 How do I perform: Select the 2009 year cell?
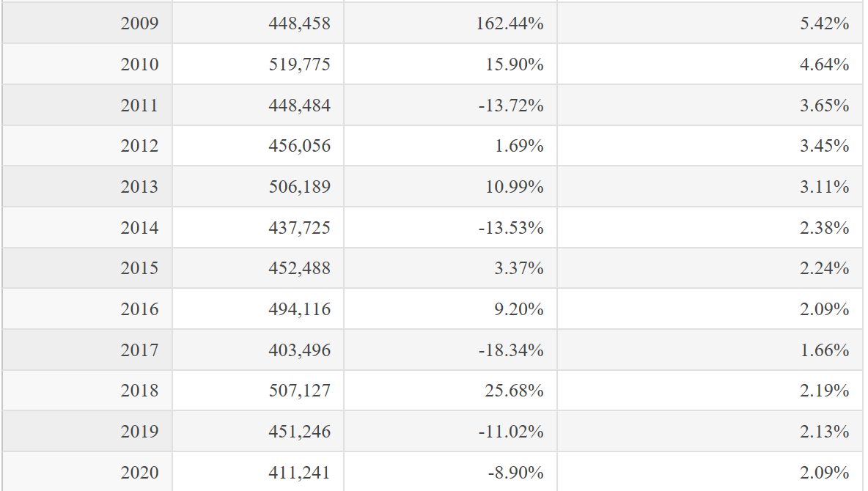click(x=87, y=23)
